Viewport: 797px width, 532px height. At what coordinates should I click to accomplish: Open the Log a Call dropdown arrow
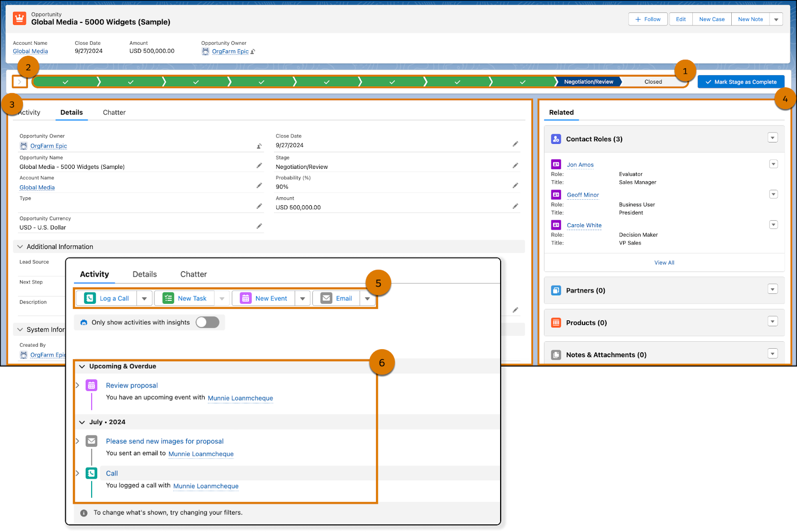[x=144, y=298]
